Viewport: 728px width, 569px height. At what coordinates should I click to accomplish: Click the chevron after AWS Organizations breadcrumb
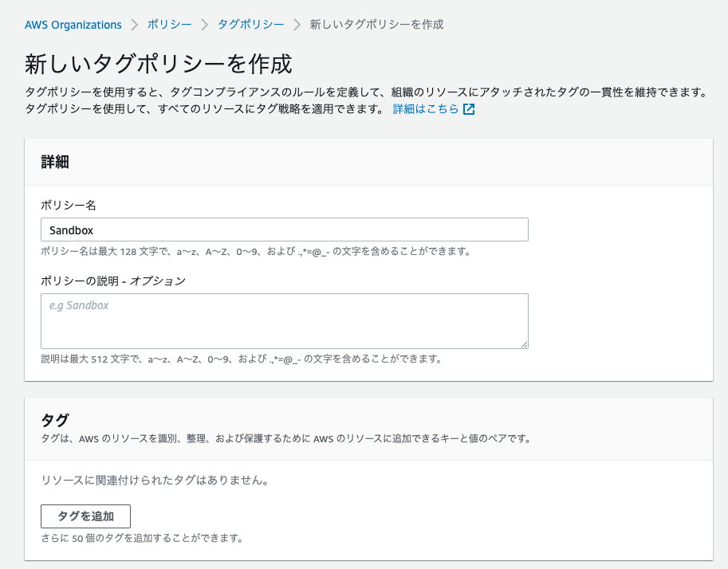tap(135, 25)
